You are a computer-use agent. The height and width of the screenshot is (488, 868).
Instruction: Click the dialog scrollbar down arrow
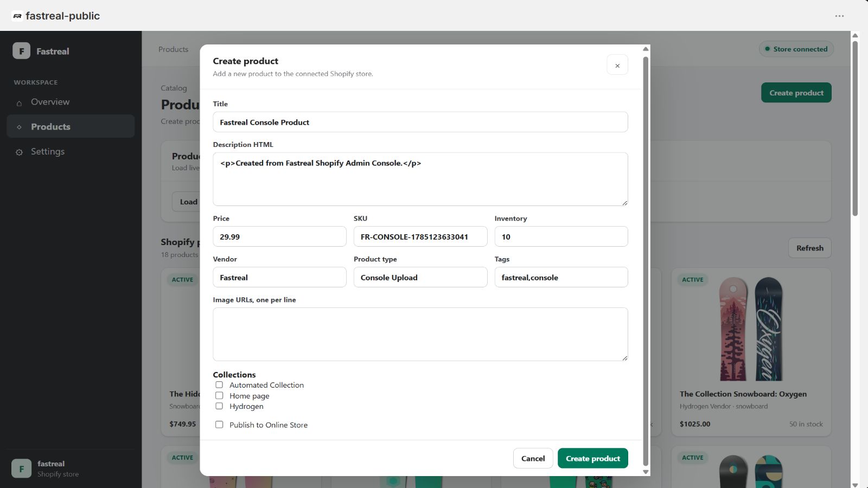646,472
